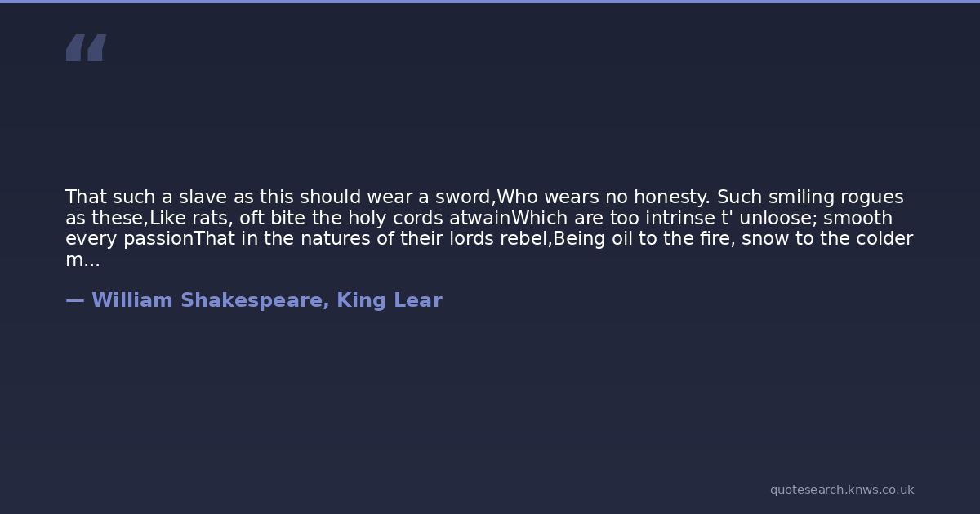Image resolution: width=980 pixels, height=514 pixels.
Task: Open the William Shakespeare author name
Action: point(210,300)
